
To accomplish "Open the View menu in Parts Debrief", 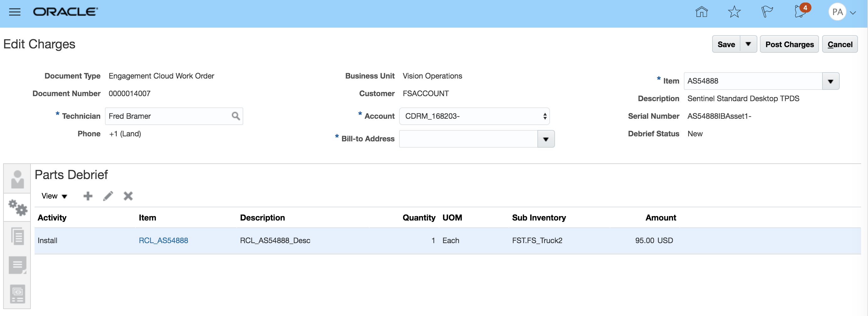I will [54, 196].
